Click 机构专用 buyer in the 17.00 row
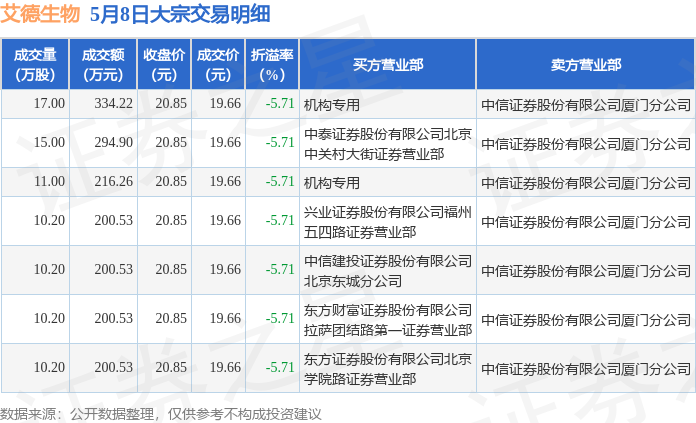The height and width of the screenshot is (423, 696). point(332,105)
